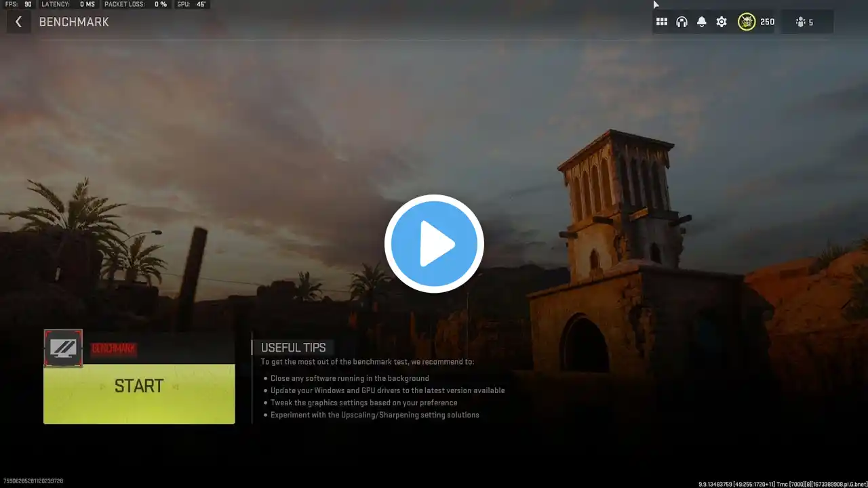Click the FPS counter readout

click(18, 4)
